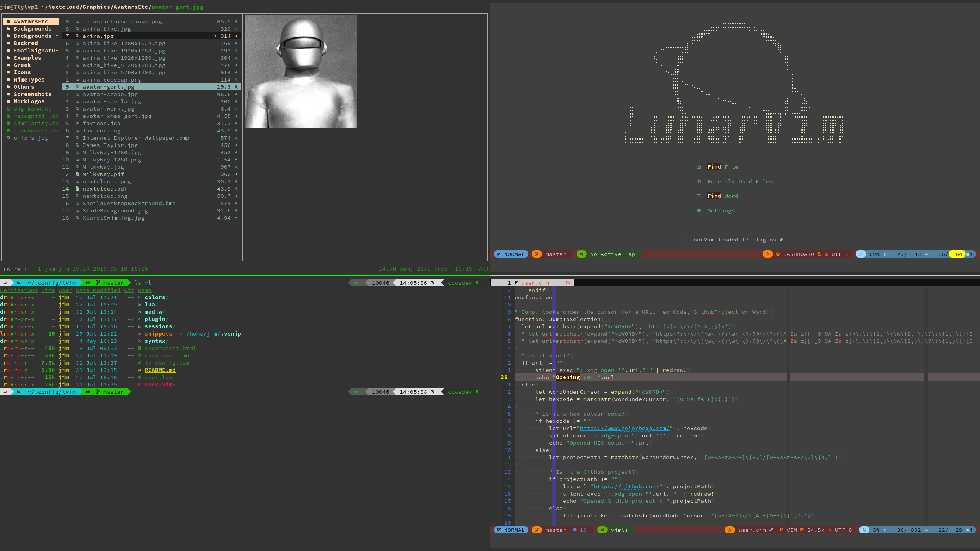The width and height of the screenshot is (980, 551).
Task: Click the modified-file icon on user.vim tab
Action: pyautogui.click(x=568, y=283)
